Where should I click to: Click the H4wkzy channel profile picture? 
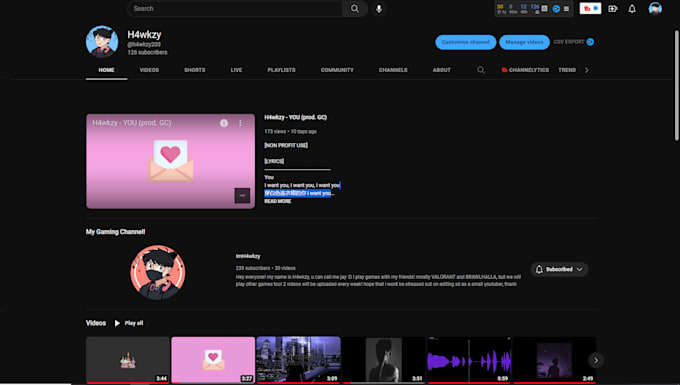click(102, 42)
